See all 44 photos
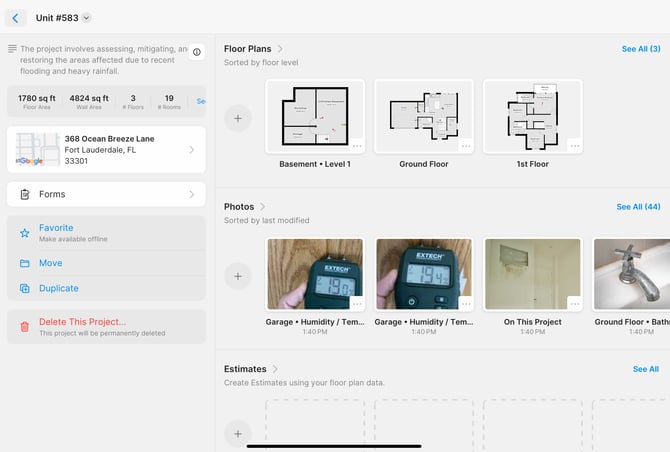The height and width of the screenshot is (452, 670). (637, 207)
